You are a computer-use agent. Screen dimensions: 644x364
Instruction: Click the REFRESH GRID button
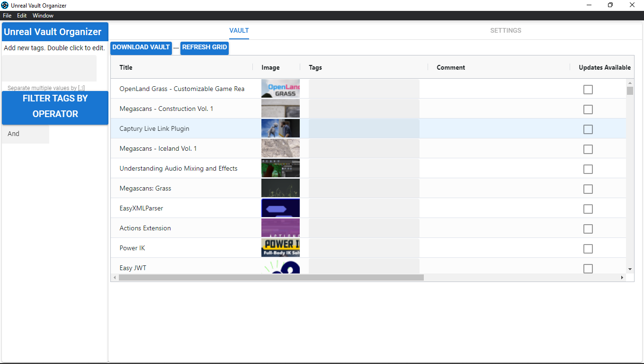[205, 47]
